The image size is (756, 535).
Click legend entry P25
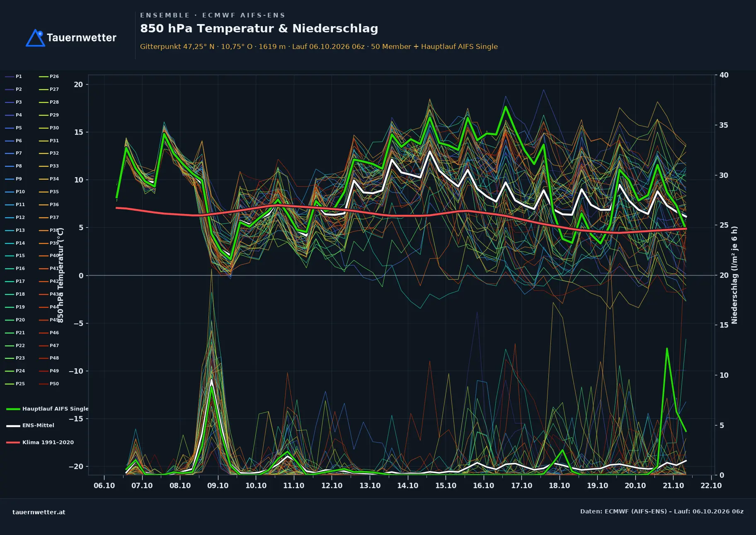[15, 384]
